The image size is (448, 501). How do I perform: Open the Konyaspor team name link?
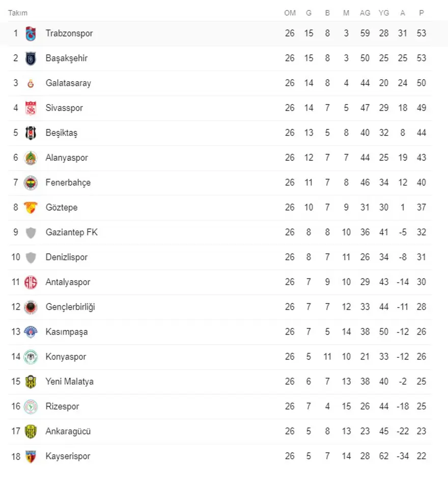(66, 356)
